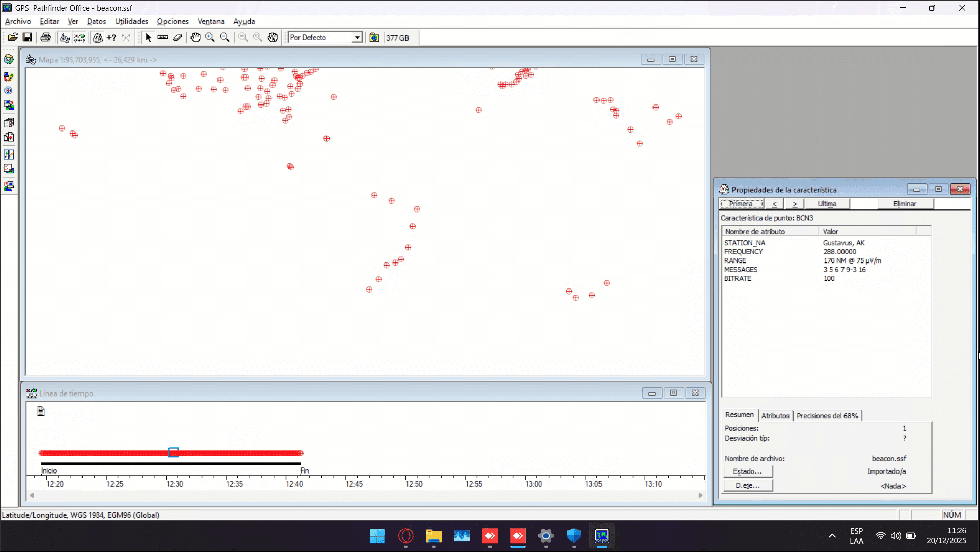Toggle the Map window toolbar button

(65, 37)
